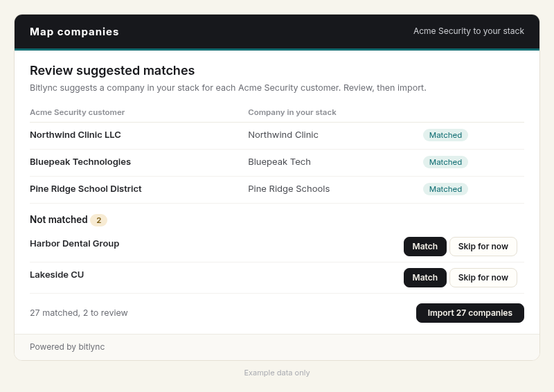Click Matched badge in Pine Ridge row
Image resolution: width=554 pixels, height=392 pixels.
(445, 189)
